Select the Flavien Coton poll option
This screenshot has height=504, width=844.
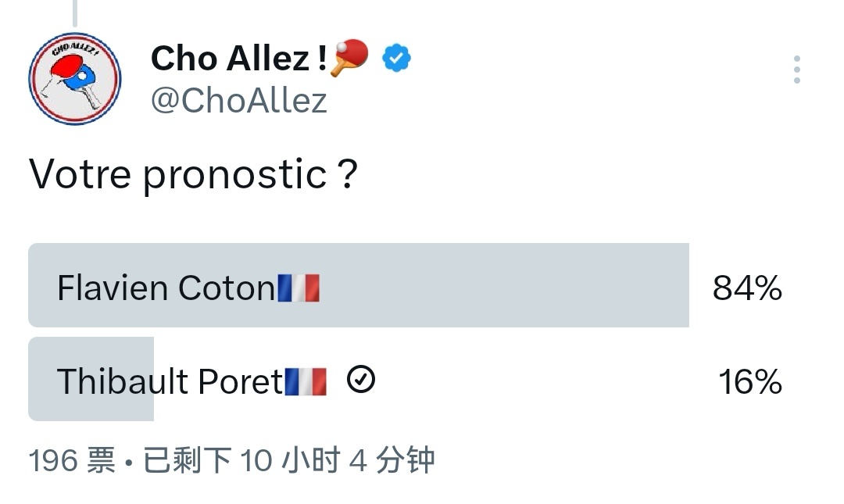coord(166,288)
